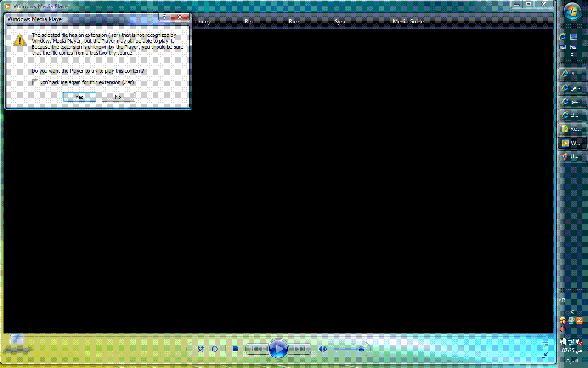Expand the Quick Launch overflow chevron
This screenshot has height=368, width=588.
(572, 54)
